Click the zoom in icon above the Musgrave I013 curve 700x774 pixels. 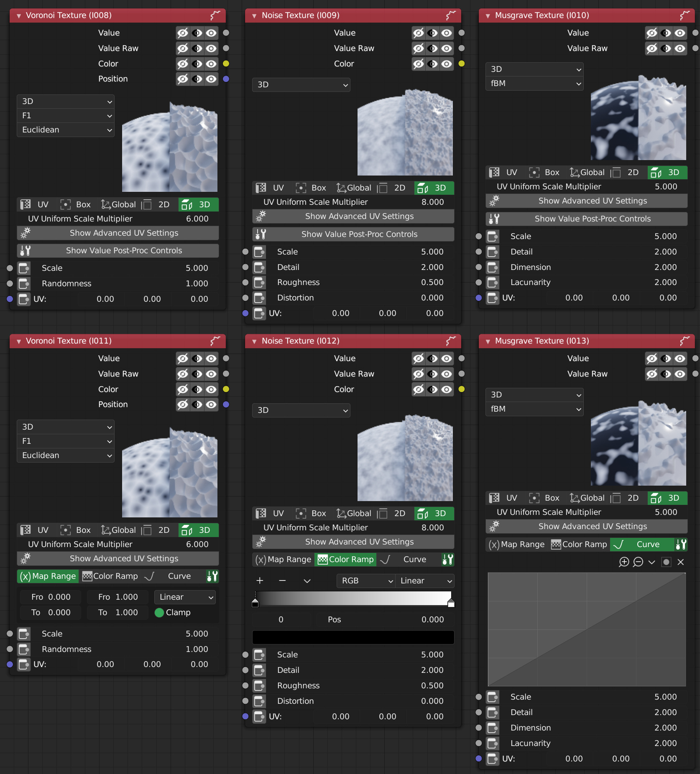[x=624, y=562]
